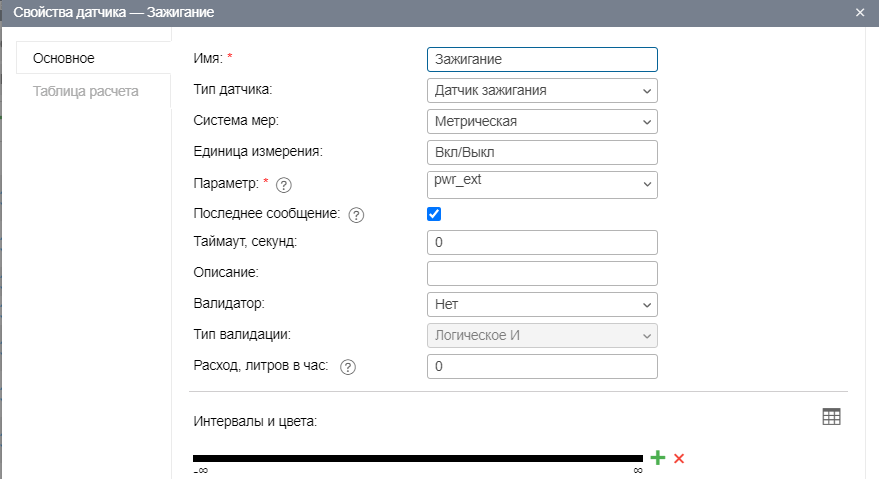
Task: Open the intervals table grid icon
Action: tap(831, 417)
